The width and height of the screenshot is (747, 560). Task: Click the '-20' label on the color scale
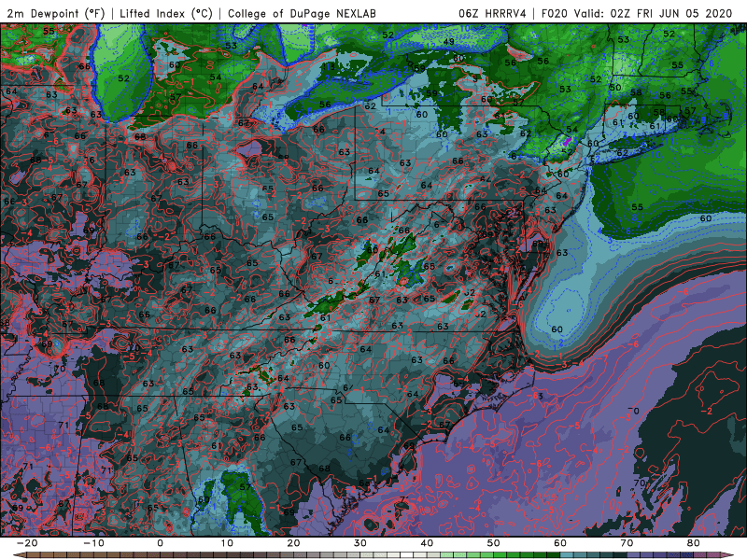pos(27,543)
